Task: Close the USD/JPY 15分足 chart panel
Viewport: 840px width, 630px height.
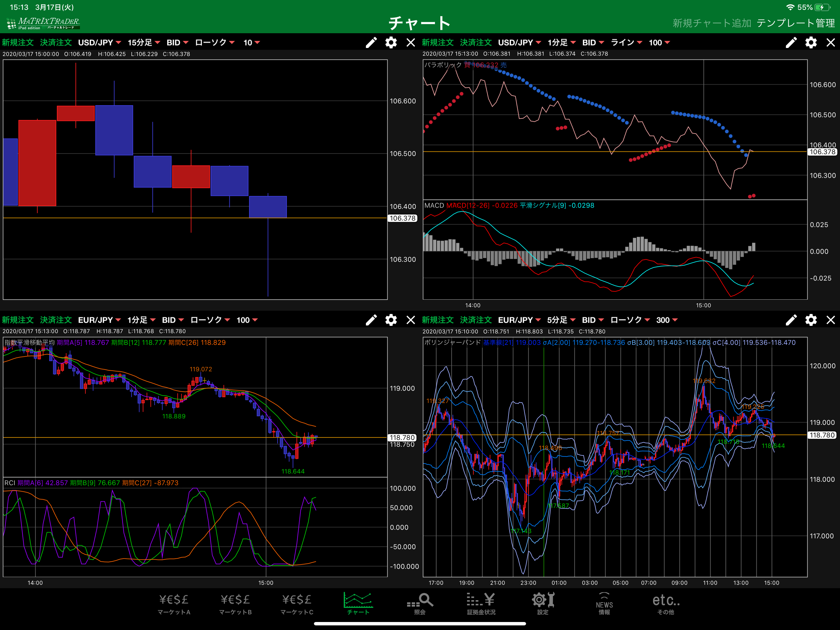Action: [x=410, y=42]
